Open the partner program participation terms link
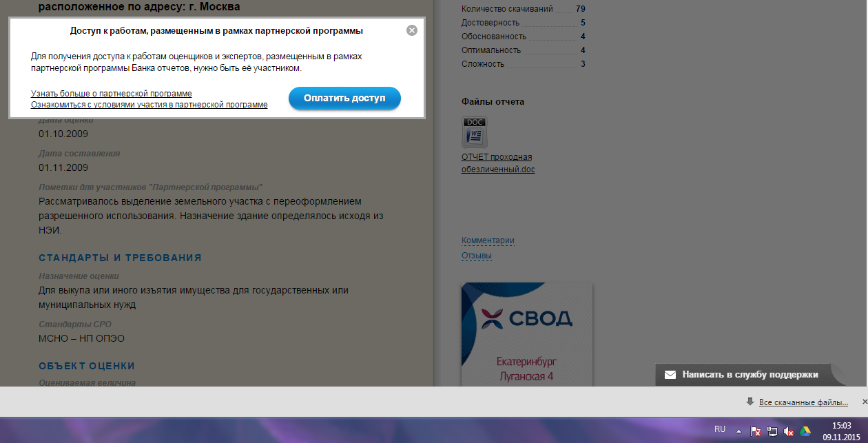 [149, 105]
